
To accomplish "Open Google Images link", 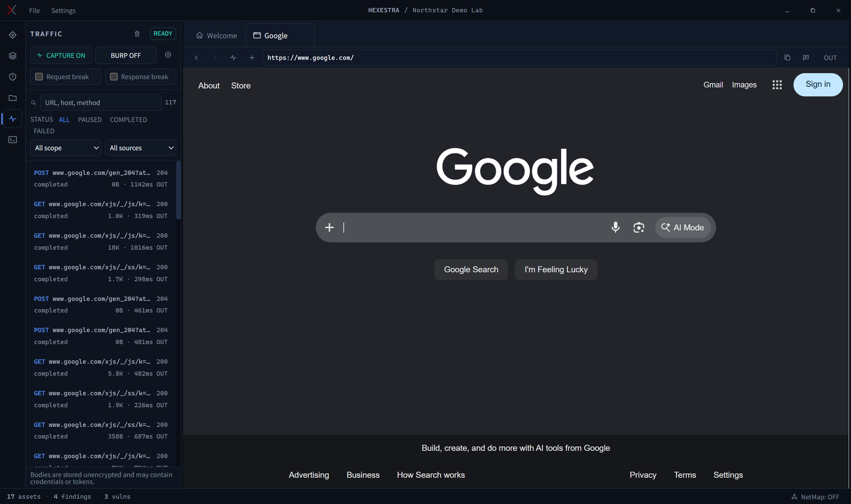I will (744, 85).
